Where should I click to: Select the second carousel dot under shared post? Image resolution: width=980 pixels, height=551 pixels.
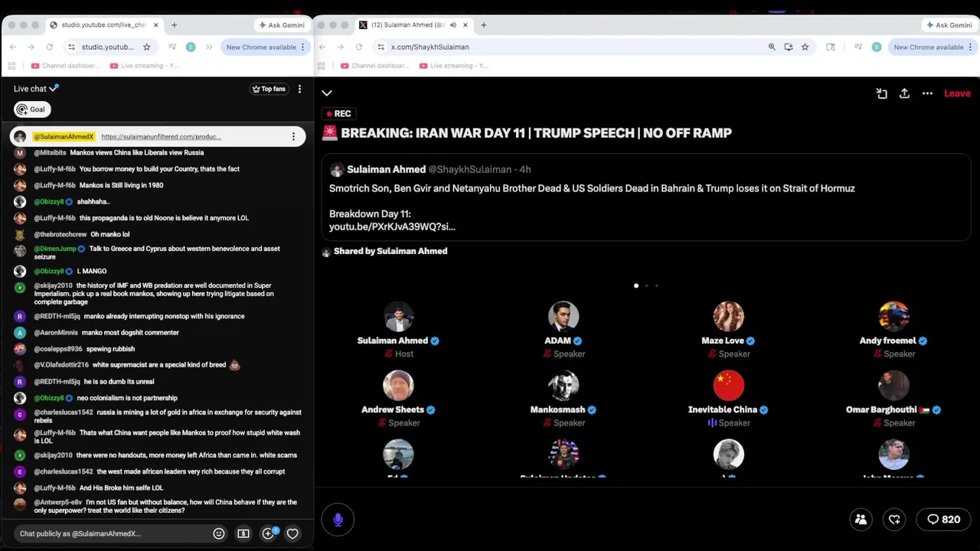coord(646,285)
